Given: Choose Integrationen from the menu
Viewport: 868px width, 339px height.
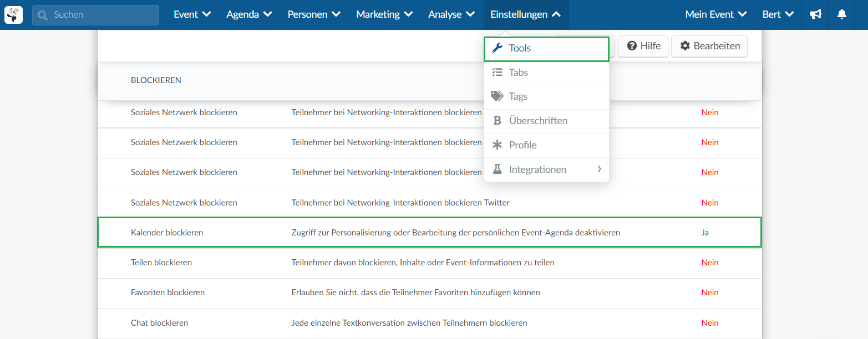Looking at the screenshot, I should (x=546, y=169).
